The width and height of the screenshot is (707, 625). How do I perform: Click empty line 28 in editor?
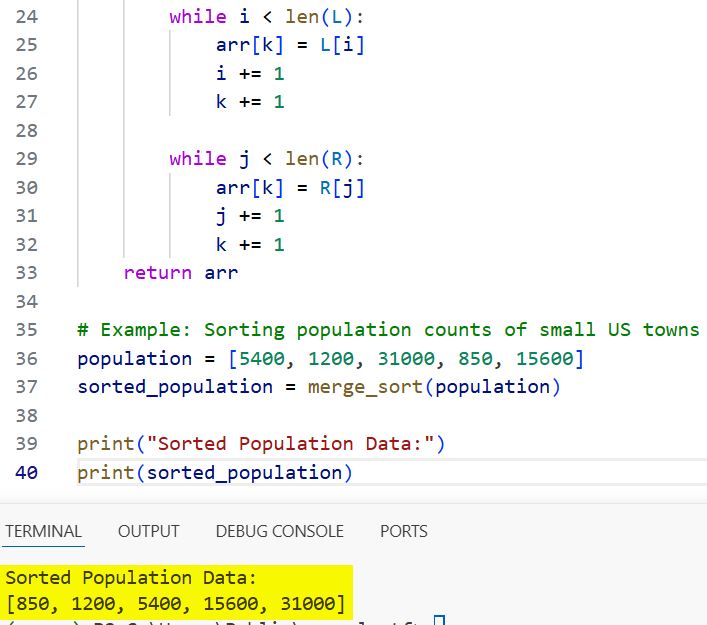pos(391,131)
